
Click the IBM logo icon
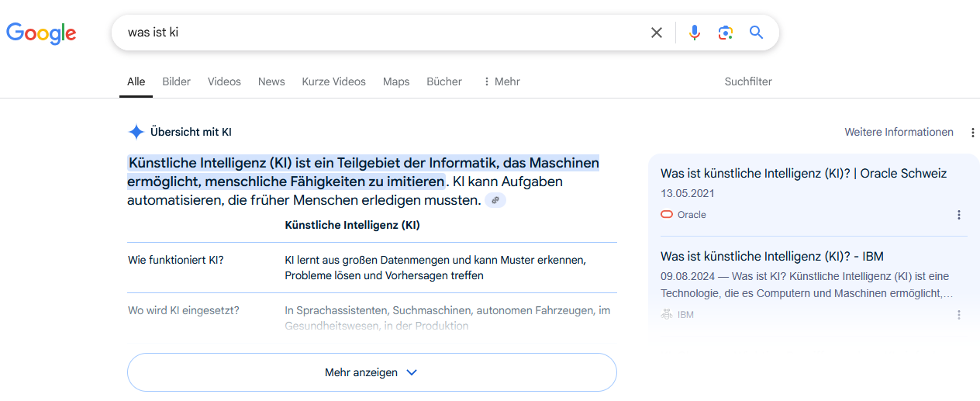point(667,315)
